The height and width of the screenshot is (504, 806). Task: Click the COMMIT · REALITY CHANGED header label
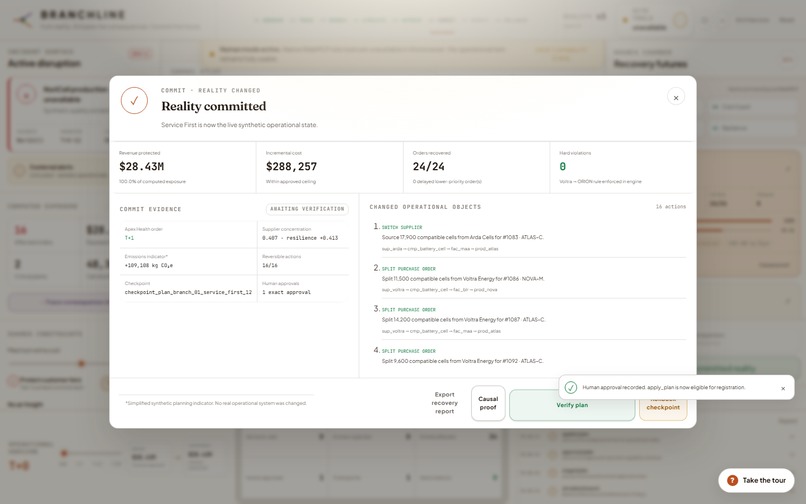210,91
